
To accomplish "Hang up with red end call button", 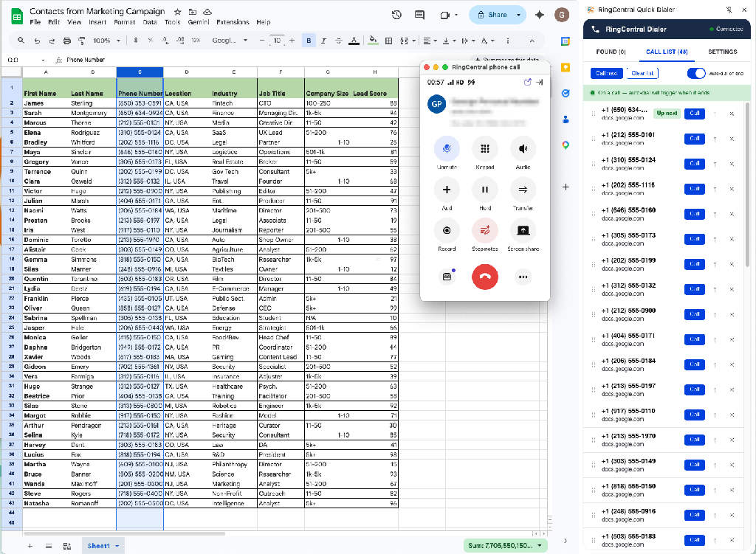I will 484,277.
